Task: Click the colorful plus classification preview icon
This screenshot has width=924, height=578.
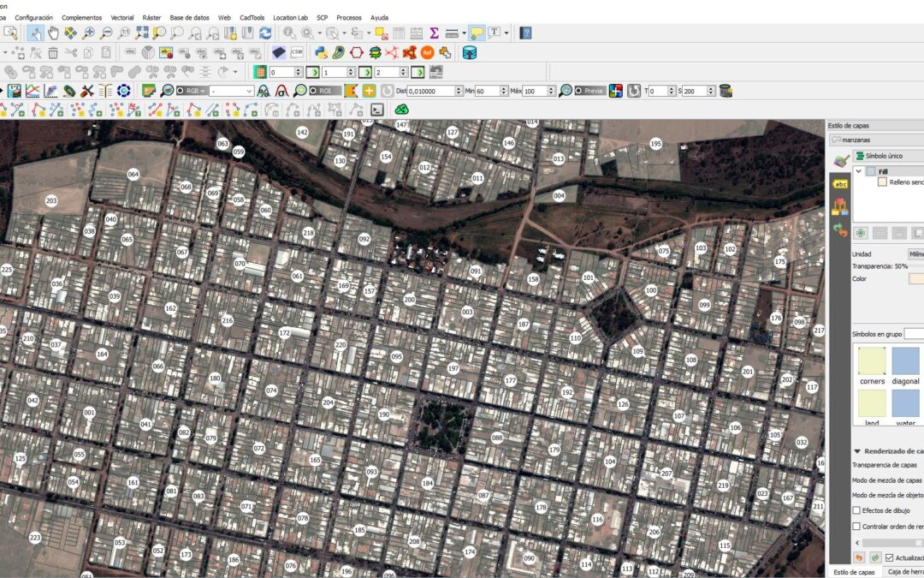Action: (616, 91)
